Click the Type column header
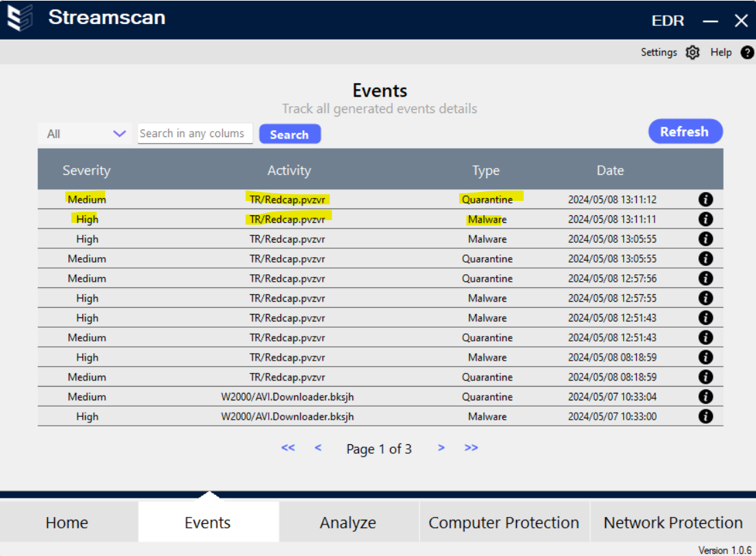The image size is (756, 556). [x=486, y=171]
